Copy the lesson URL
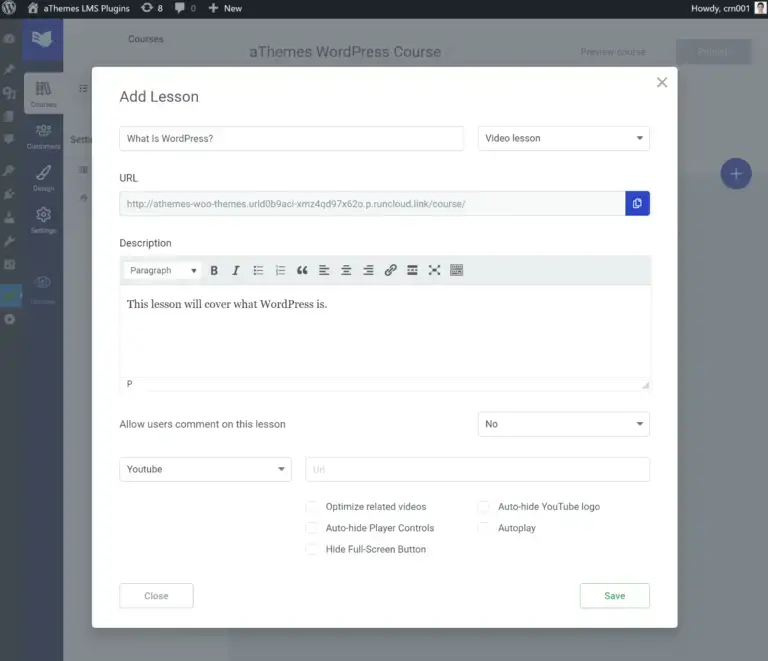Viewport: 768px width, 661px height. [637, 203]
